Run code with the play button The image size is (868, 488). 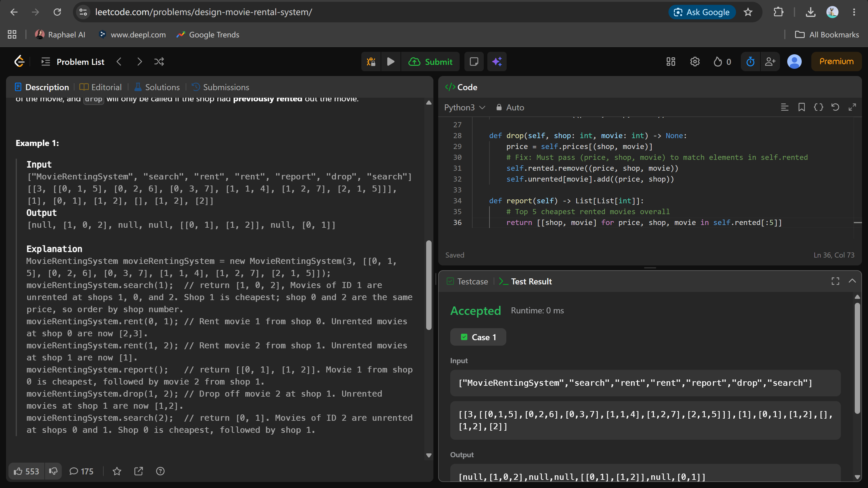coord(391,62)
